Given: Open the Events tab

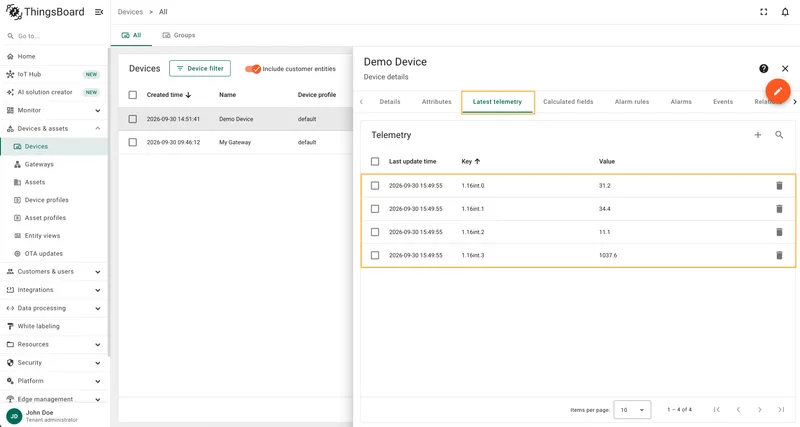Looking at the screenshot, I should click(722, 102).
